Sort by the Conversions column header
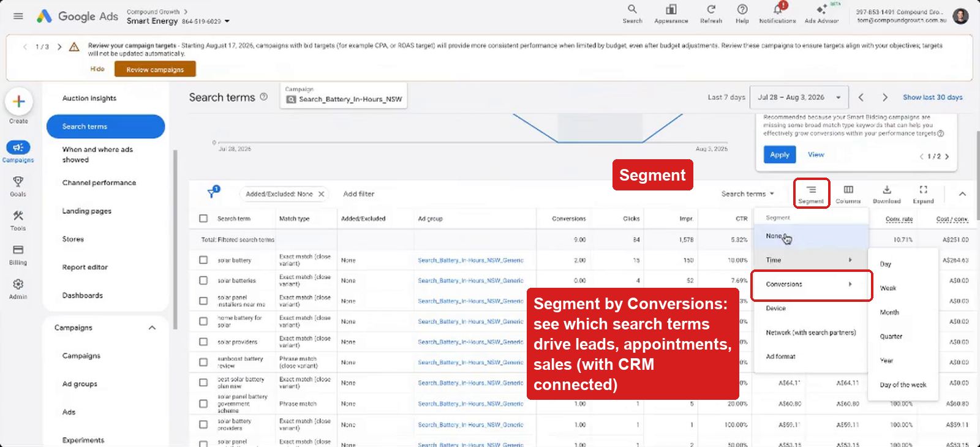Image resolution: width=980 pixels, height=447 pixels. point(568,218)
